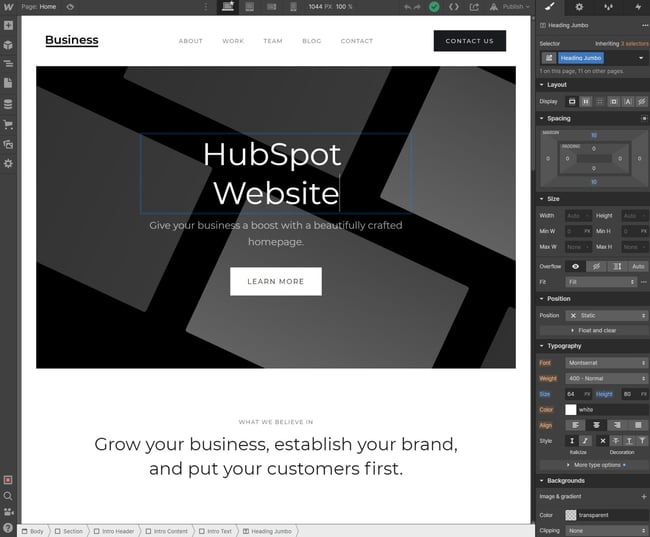Set overflow to visible with eye icon
Image resolution: width=650 pixels, height=537 pixels.
(575, 266)
